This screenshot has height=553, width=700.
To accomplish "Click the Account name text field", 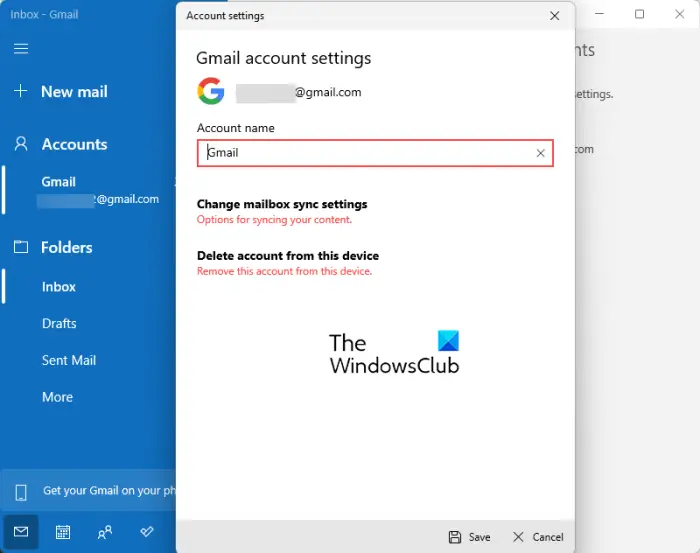I will tap(375, 153).
